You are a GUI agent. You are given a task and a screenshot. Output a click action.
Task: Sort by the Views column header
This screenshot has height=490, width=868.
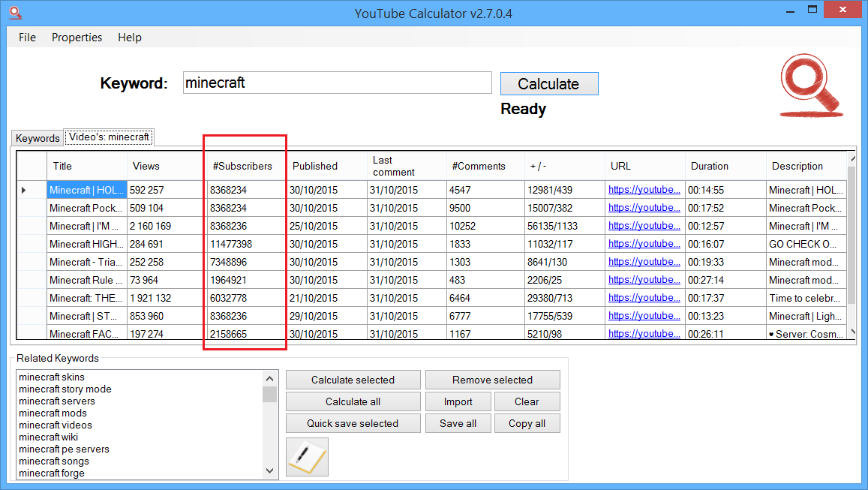(167, 166)
